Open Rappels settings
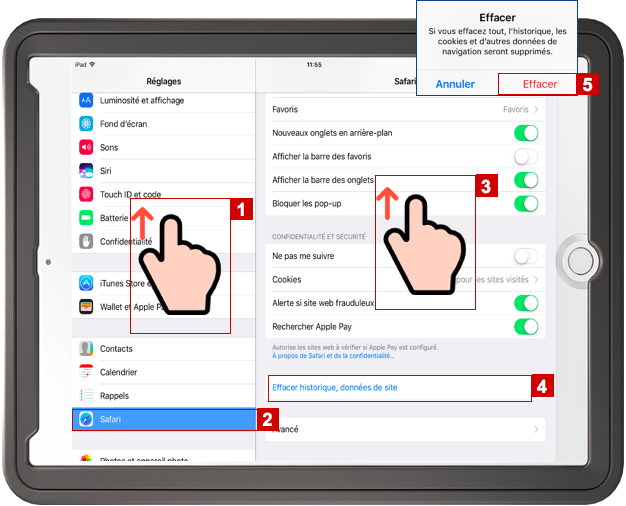 point(164,396)
